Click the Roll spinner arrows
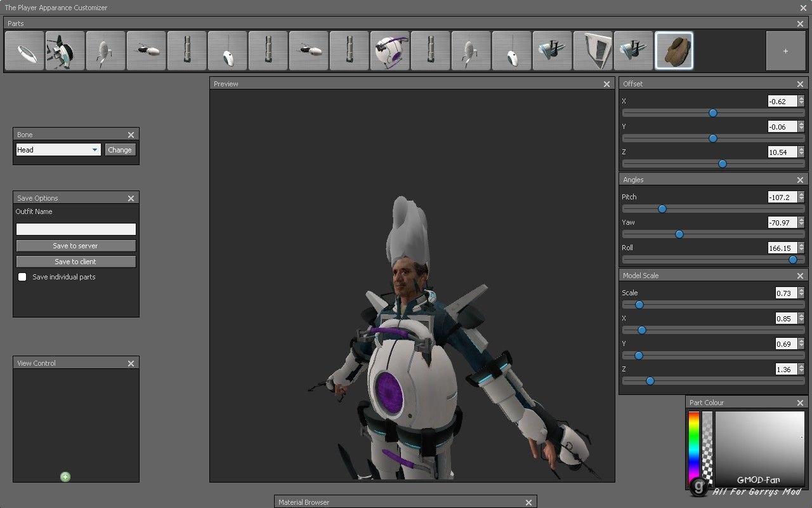The height and width of the screenshot is (508, 812). tap(801, 248)
